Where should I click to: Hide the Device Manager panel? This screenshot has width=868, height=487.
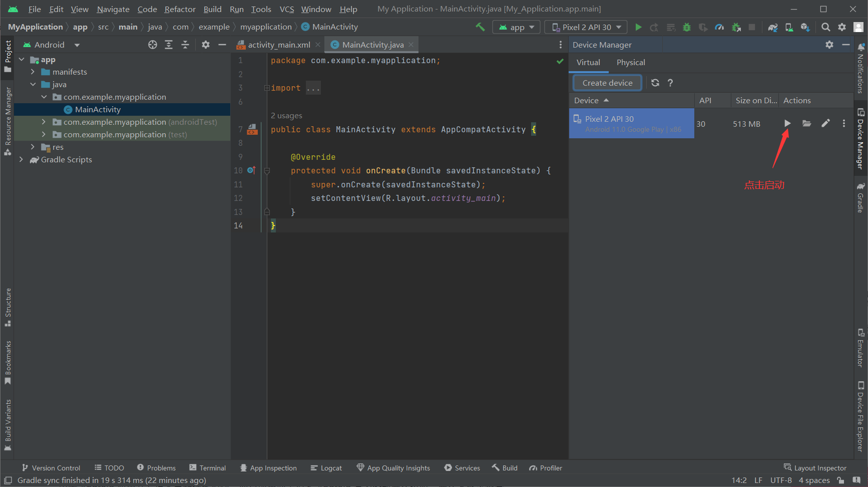point(846,45)
